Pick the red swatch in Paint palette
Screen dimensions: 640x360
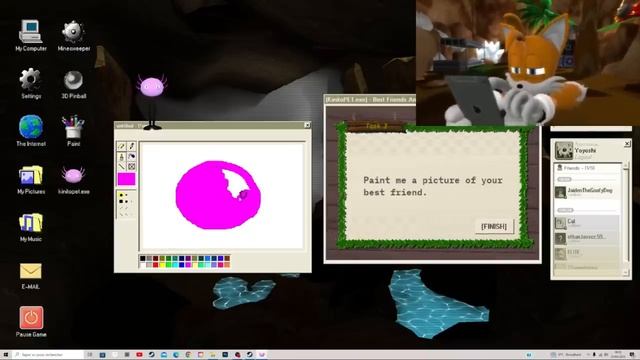click(156, 265)
